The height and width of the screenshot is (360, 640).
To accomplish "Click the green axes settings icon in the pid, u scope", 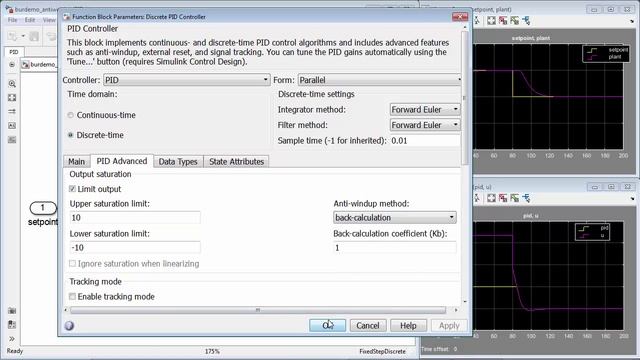I will pyautogui.click(x=514, y=198).
